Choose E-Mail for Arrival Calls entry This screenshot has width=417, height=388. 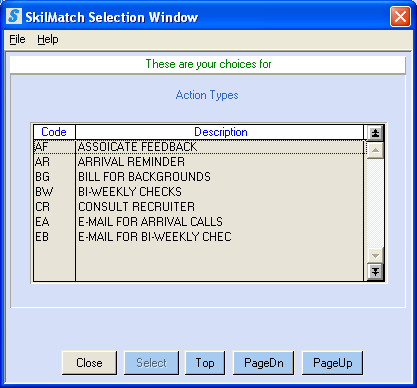[199, 222]
